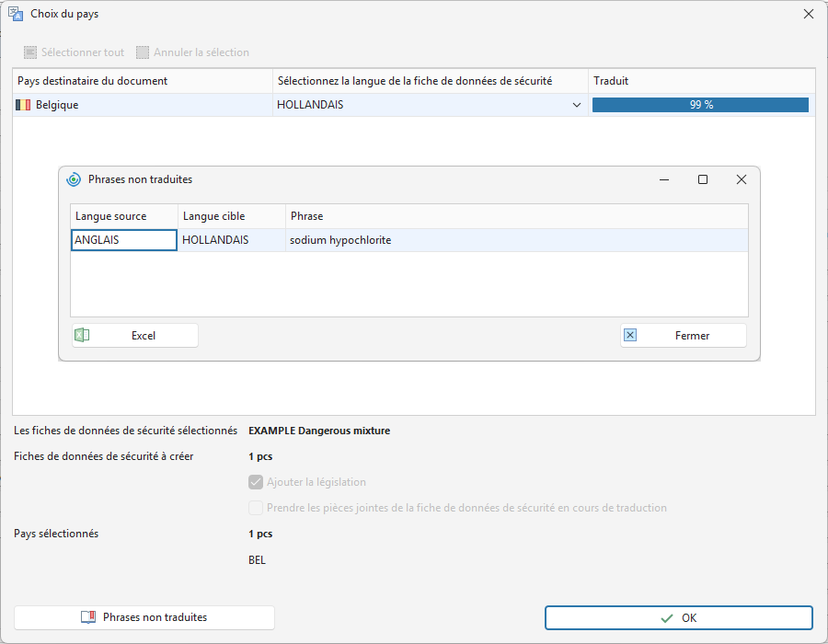Click the Fermer button's X icon
The height and width of the screenshot is (644, 828).
click(x=630, y=335)
